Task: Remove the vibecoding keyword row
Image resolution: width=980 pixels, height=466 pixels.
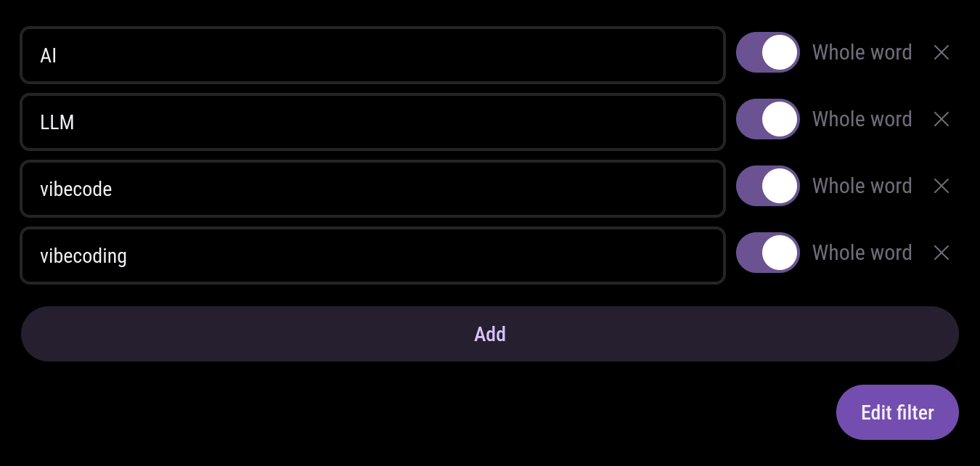Action: [x=941, y=253]
